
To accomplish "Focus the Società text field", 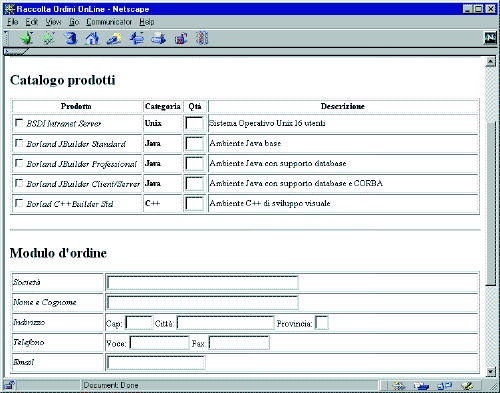I will 202,283.
